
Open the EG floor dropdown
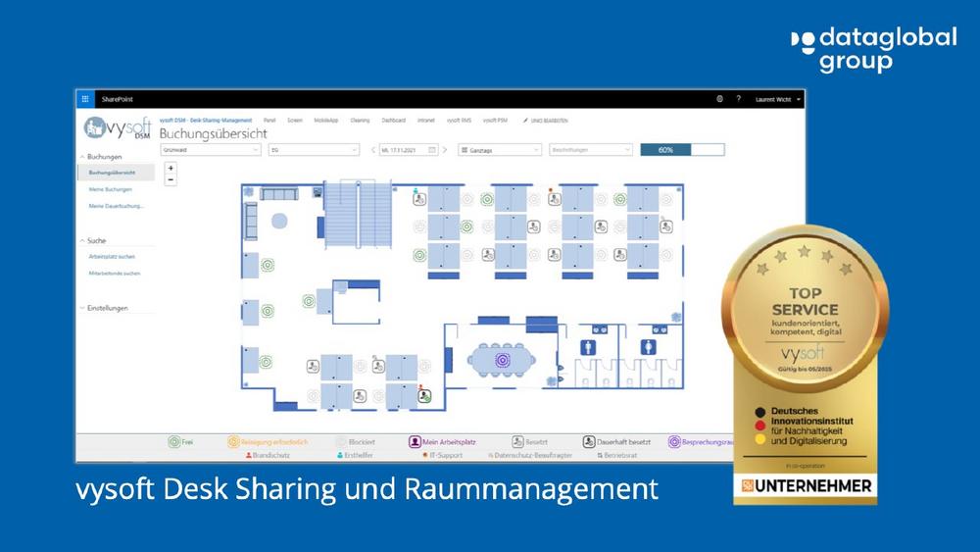click(314, 150)
